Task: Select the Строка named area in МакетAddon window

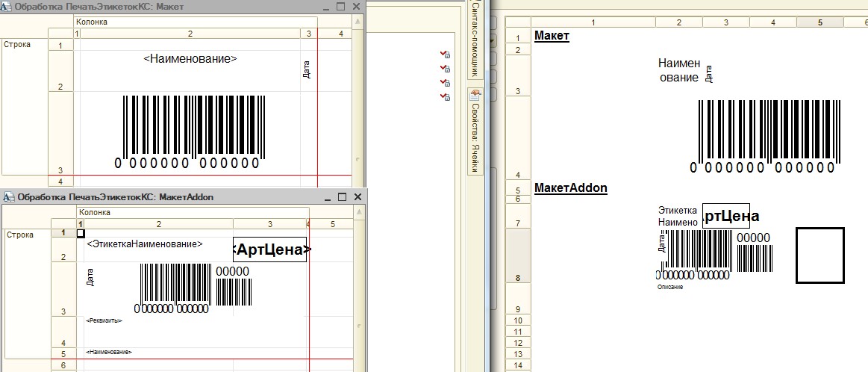Action: point(18,235)
